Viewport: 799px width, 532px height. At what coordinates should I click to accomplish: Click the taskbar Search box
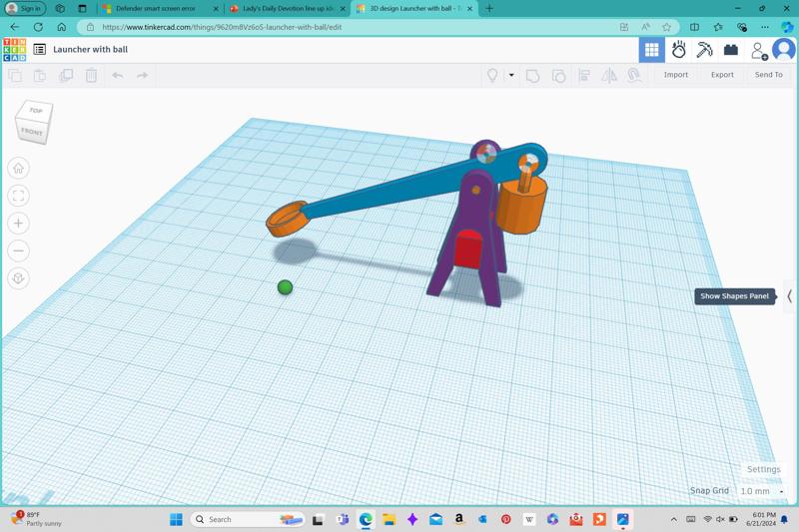(248, 519)
